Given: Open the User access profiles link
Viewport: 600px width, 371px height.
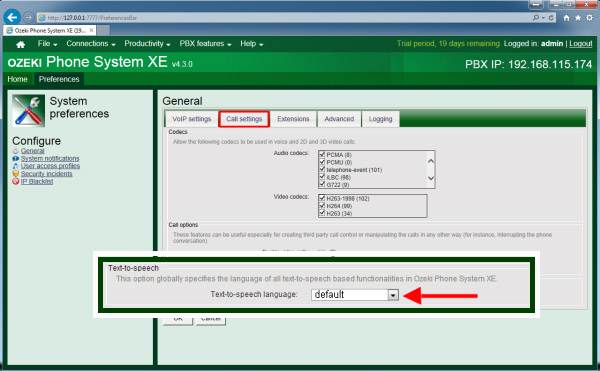Looking at the screenshot, I should tap(51, 166).
